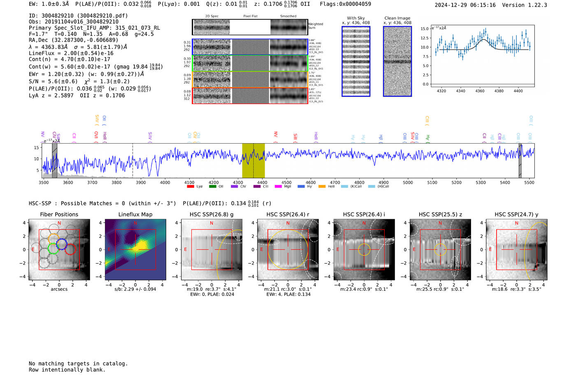The height and width of the screenshot is (392, 576).
Task: Select the blue-bordered fiber 2D spectrum row
Action: [x=250, y=47]
